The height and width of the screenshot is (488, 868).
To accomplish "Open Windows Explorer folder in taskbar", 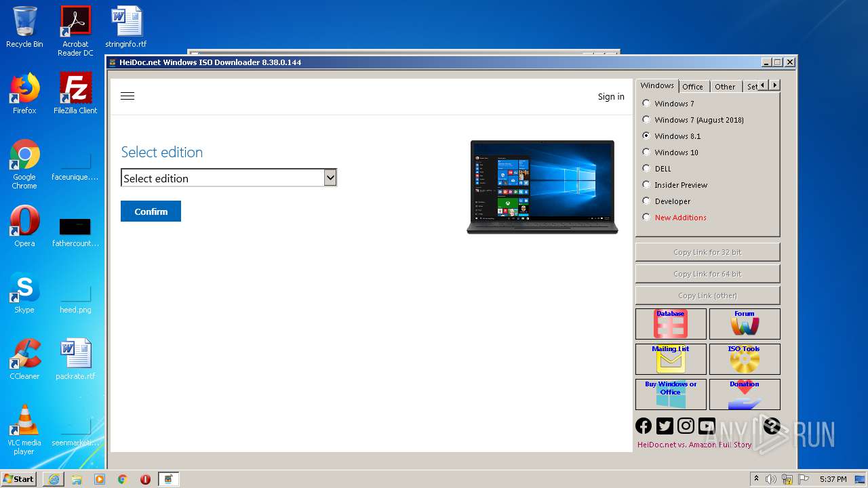I will [x=77, y=479].
